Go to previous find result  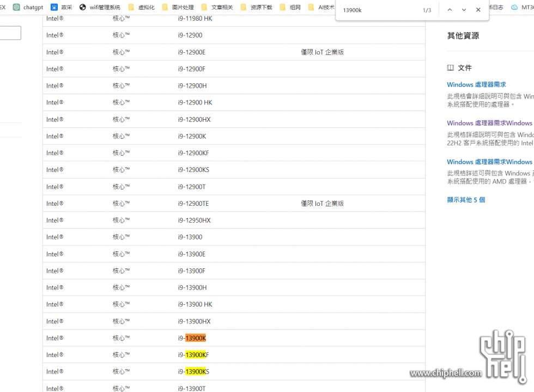coord(450,10)
